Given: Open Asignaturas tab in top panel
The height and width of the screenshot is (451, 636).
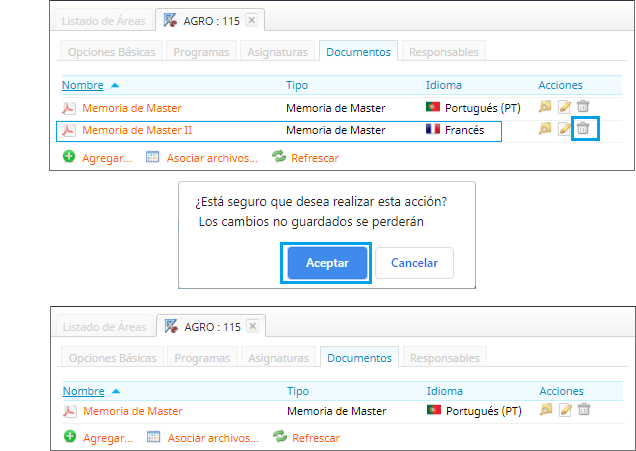Looking at the screenshot, I should (x=277, y=52).
